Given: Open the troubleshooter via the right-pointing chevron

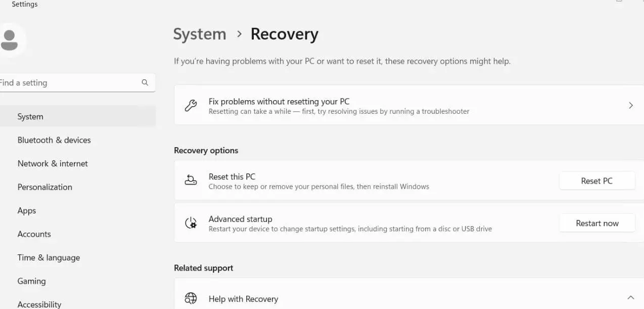Looking at the screenshot, I should [630, 105].
